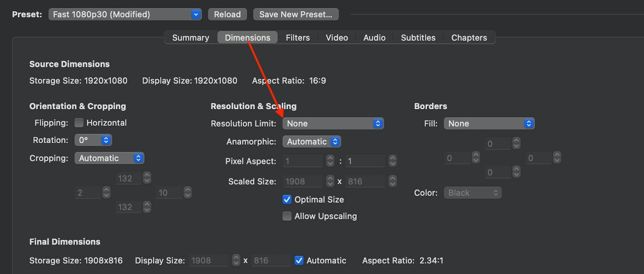Click the Reload preset button

[x=227, y=15]
